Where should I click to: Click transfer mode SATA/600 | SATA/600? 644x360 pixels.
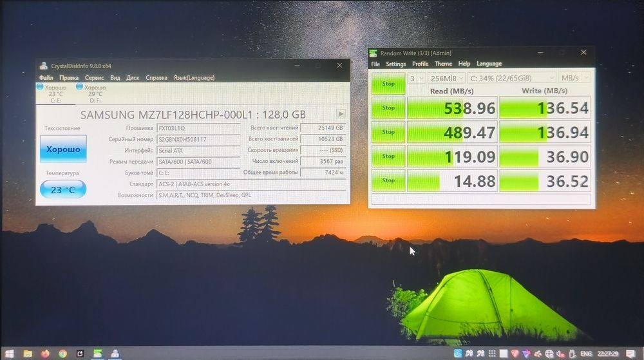click(198, 161)
